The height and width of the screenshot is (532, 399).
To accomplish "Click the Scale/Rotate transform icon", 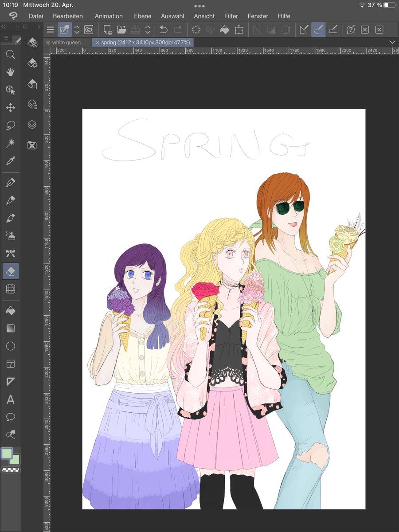I will pos(239,30).
